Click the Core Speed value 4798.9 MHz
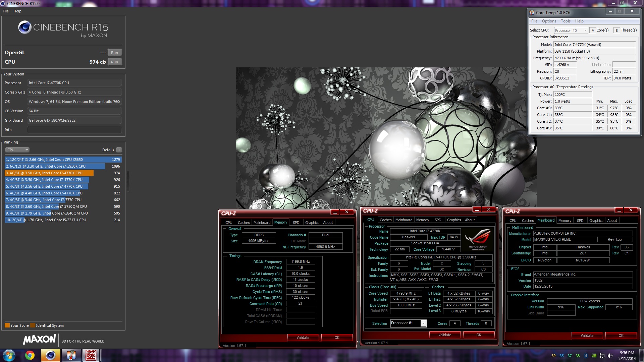Viewport: 644px width, 362px height. click(x=406, y=293)
